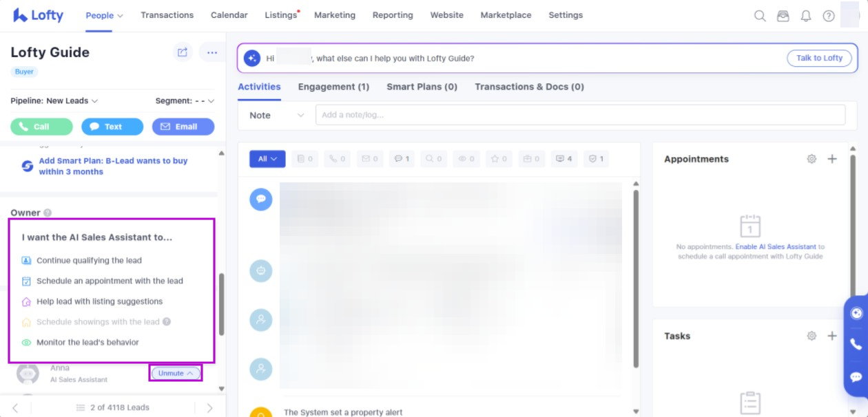Click the Talk to Lofty button

click(819, 58)
